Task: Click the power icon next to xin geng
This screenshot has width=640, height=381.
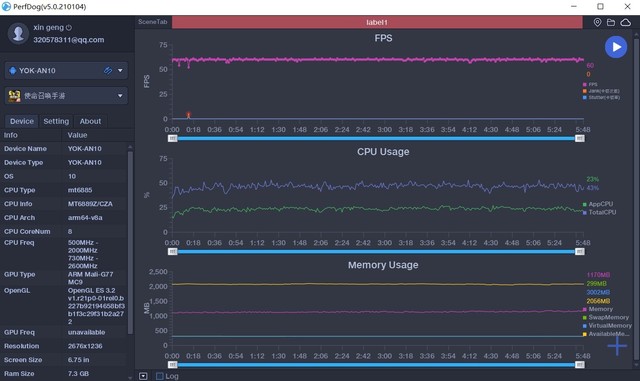Action: click(69, 27)
